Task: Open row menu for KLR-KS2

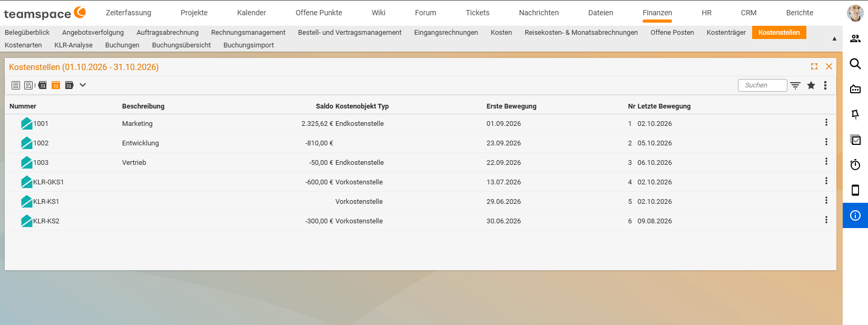Action: 826,220
